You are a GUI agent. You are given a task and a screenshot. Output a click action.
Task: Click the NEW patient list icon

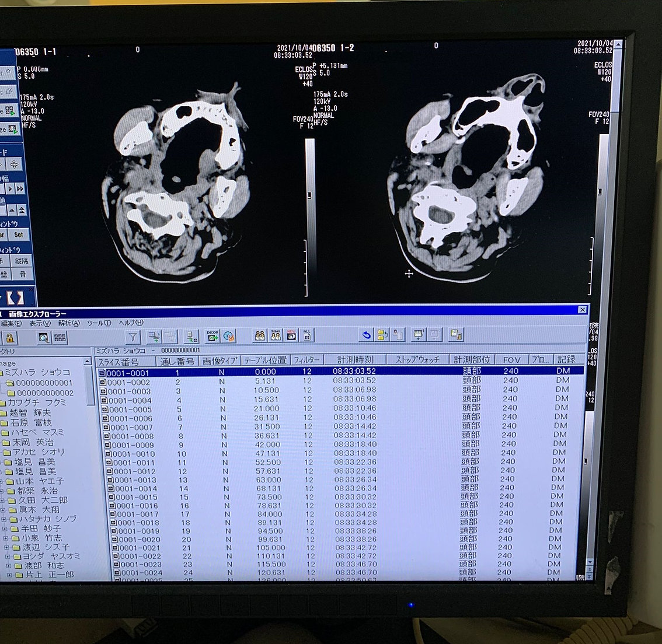point(291,335)
